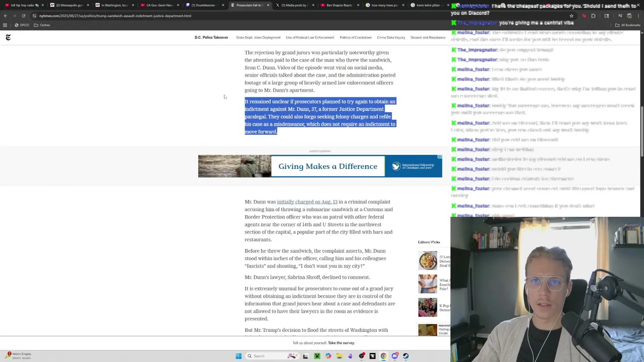Viewport: 644px width, 362px height.
Task: Open Discord from the taskbar
Action: pyautogui.click(x=395, y=356)
